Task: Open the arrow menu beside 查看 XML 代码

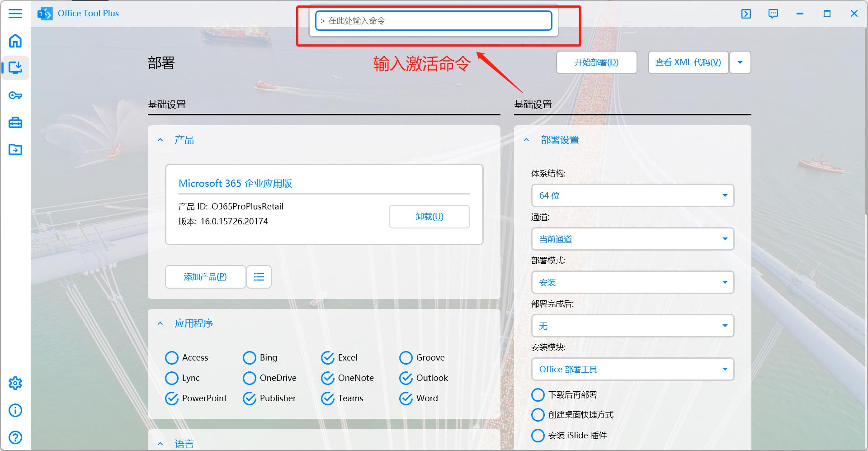Action: coord(740,62)
